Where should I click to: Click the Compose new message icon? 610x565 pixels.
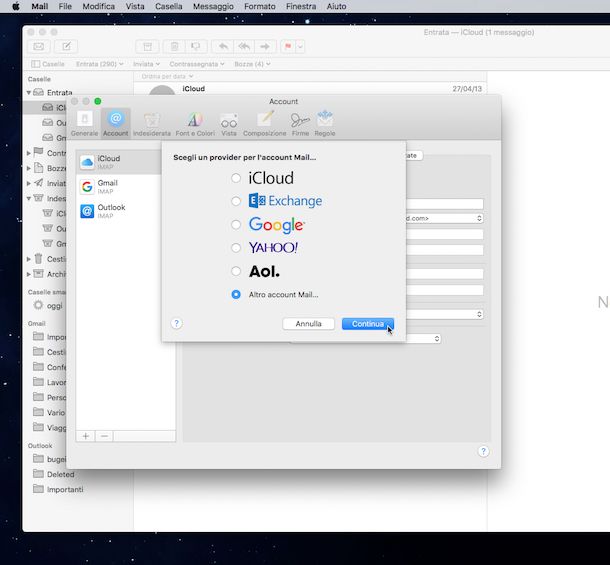[66, 47]
